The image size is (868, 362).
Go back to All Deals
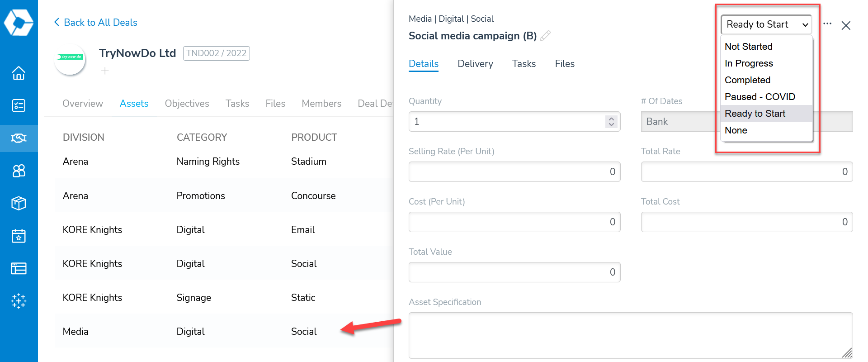[x=95, y=22]
